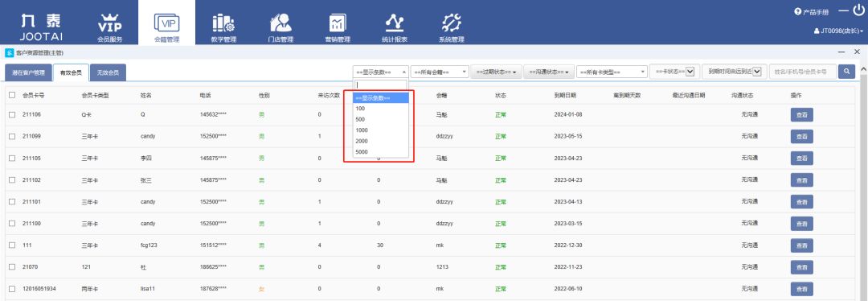The height and width of the screenshot is (301, 868).
Task: Click 查看 for member 211102
Action: [x=801, y=180]
